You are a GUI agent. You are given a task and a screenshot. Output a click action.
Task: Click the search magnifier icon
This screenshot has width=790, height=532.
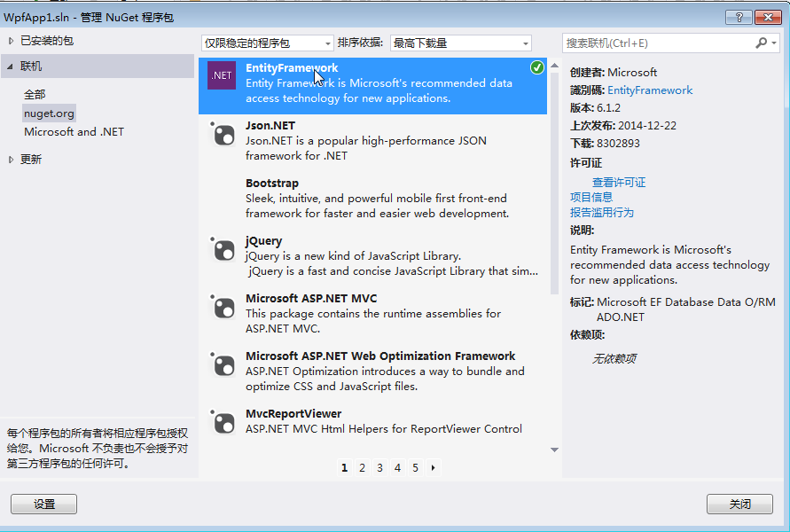click(762, 43)
